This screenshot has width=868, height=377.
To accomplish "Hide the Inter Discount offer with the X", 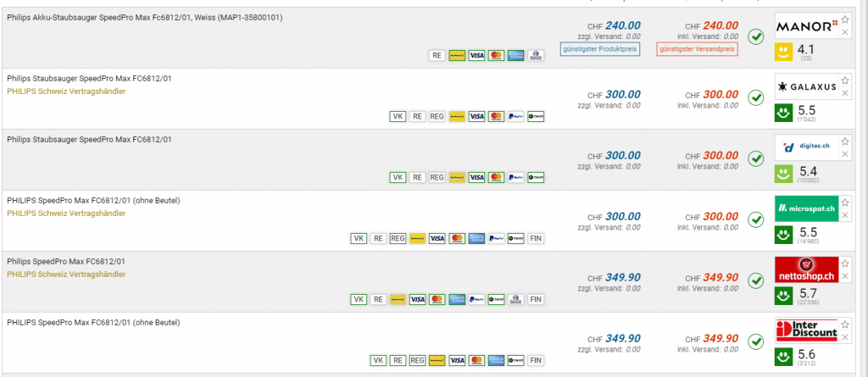I will tap(844, 336).
